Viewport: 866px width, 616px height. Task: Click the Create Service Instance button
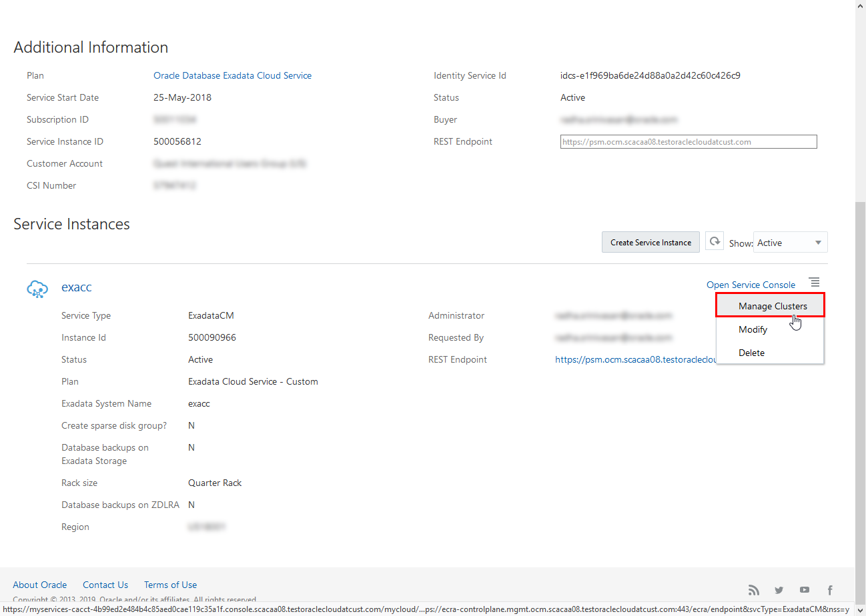651,242
